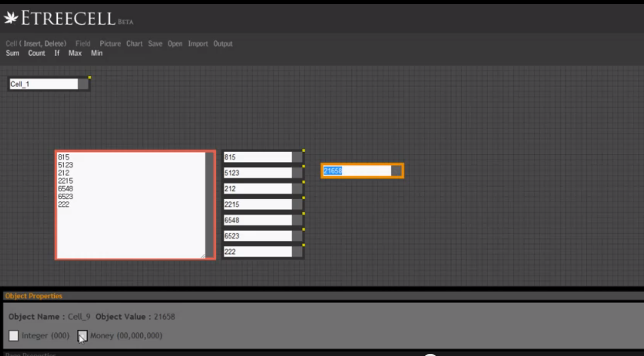Click Import in the menu bar
644x356 pixels.
[x=198, y=44]
